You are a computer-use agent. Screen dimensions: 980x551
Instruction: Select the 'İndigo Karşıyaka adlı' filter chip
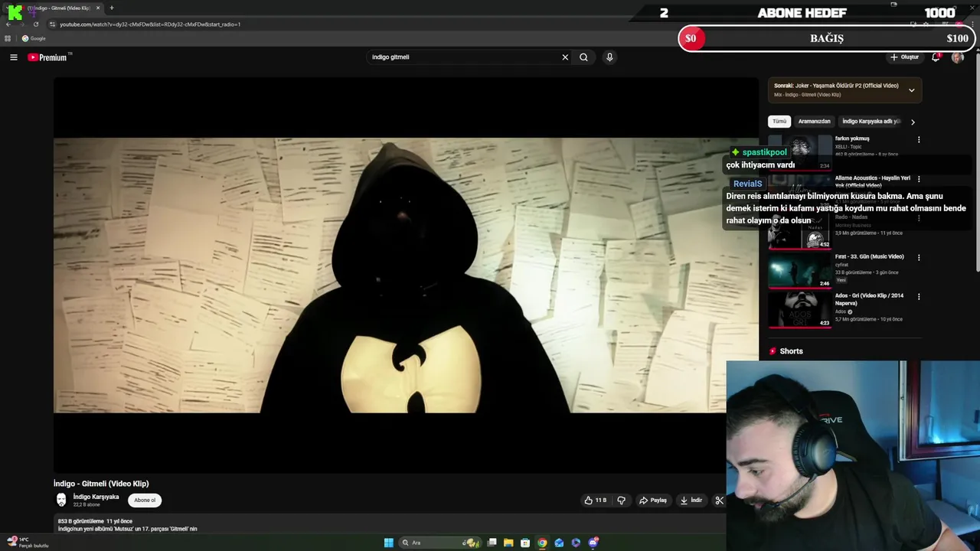coord(871,121)
